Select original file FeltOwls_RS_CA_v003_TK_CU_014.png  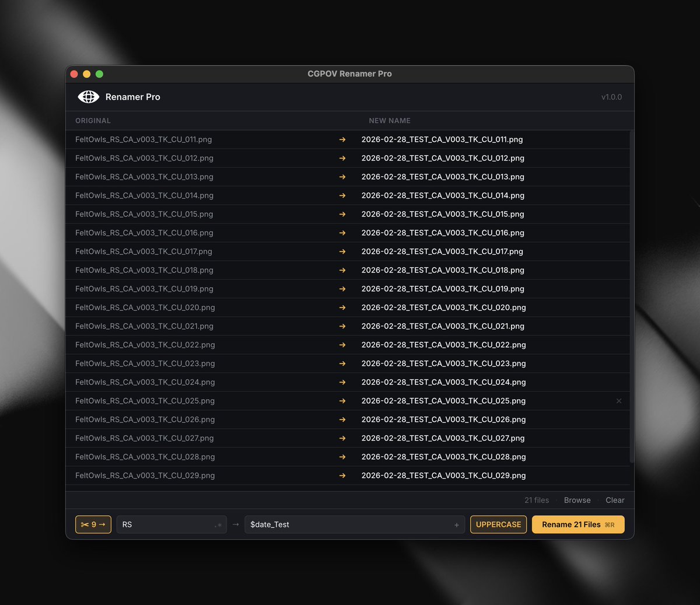coord(144,195)
